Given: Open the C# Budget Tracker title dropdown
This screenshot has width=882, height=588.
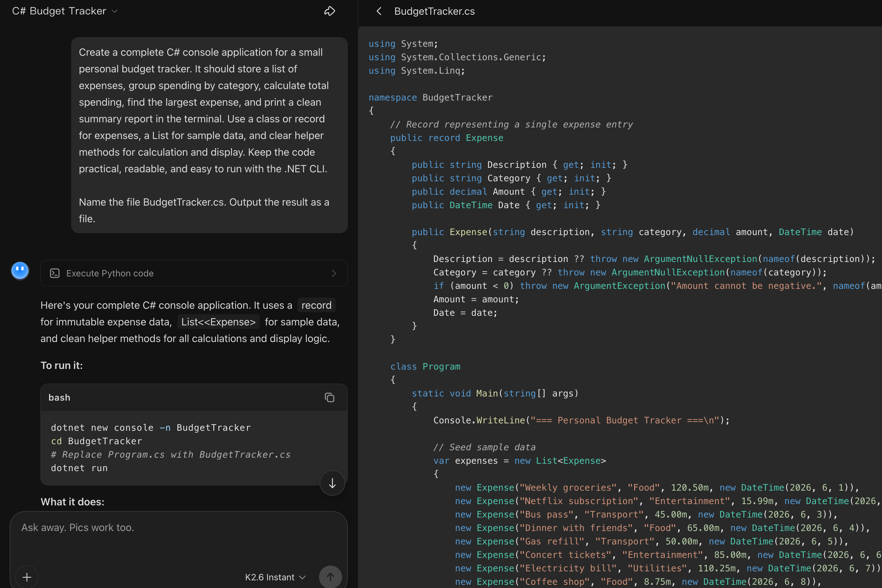Looking at the screenshot, I should 65,11.
